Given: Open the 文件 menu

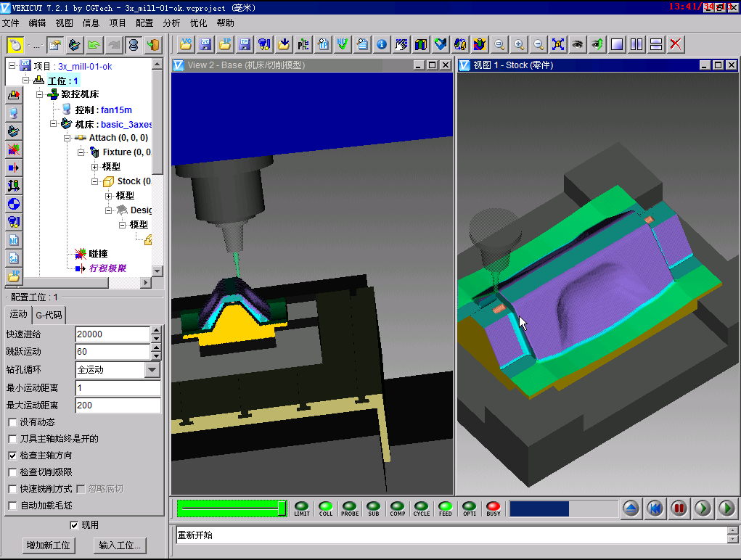Looking at the screenshot, I should click(10, 23).
